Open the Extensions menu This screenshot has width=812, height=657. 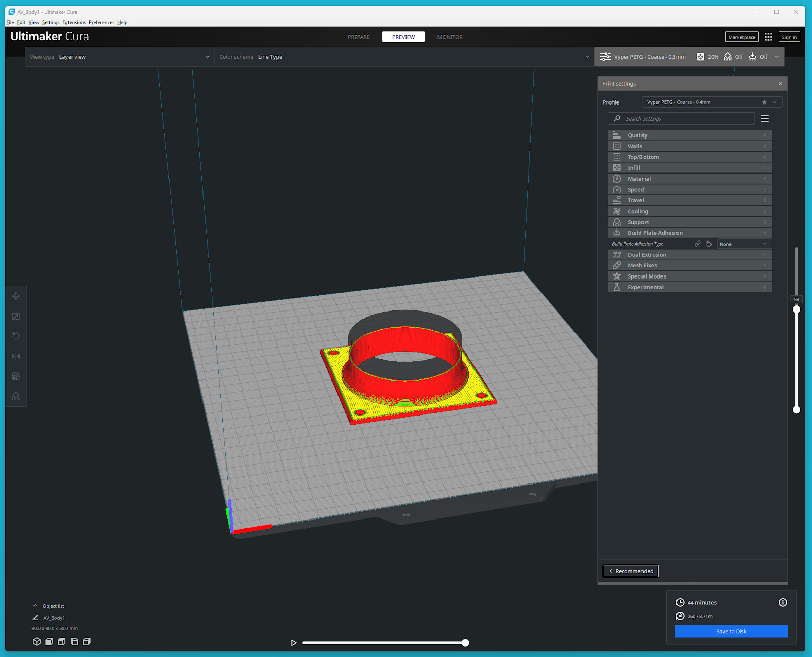74,23
